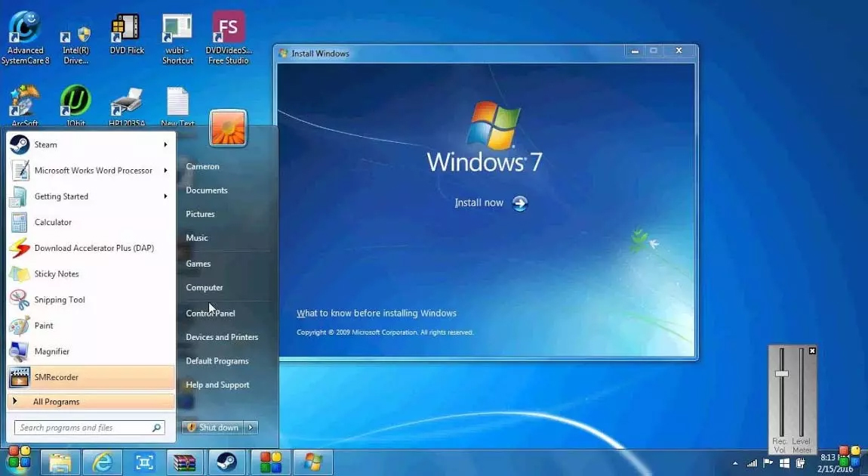868x476 pixels.
Task: Click the Shut down button
Action: (x=214, y=428)
